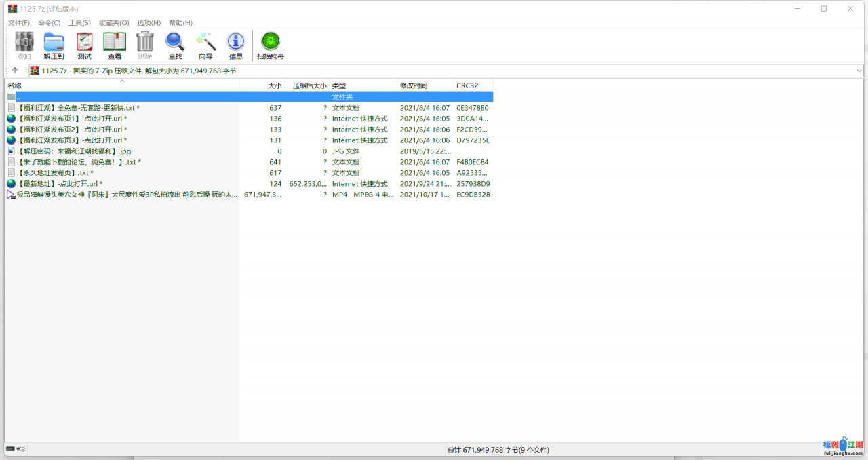Click the drive icon in the status bar
The height and width of the screenshot is (460, 868).
coord(10,449)
